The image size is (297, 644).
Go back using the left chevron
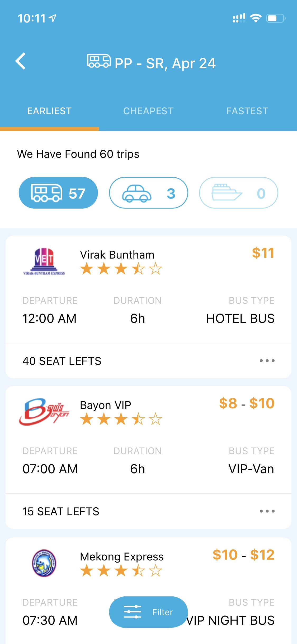coord(21,61)
